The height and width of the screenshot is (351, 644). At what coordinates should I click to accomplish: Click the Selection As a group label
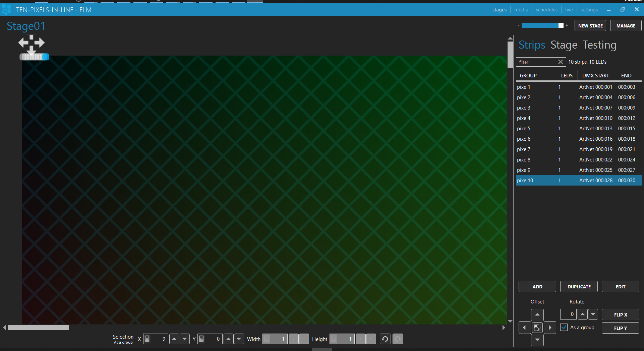coord(123,339)
